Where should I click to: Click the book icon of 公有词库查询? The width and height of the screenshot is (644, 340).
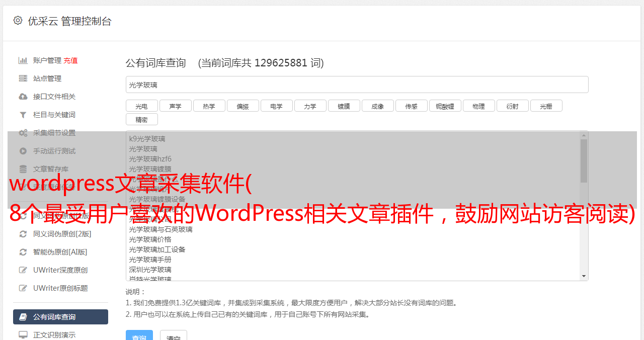(23, 317)
